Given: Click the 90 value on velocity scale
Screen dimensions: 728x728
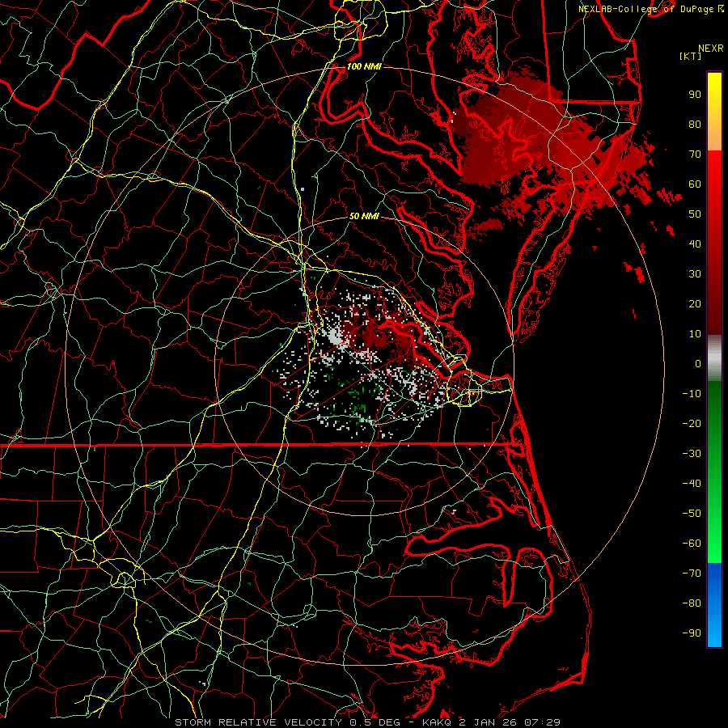Looking at the screenshot, I should tap(695, 95).
